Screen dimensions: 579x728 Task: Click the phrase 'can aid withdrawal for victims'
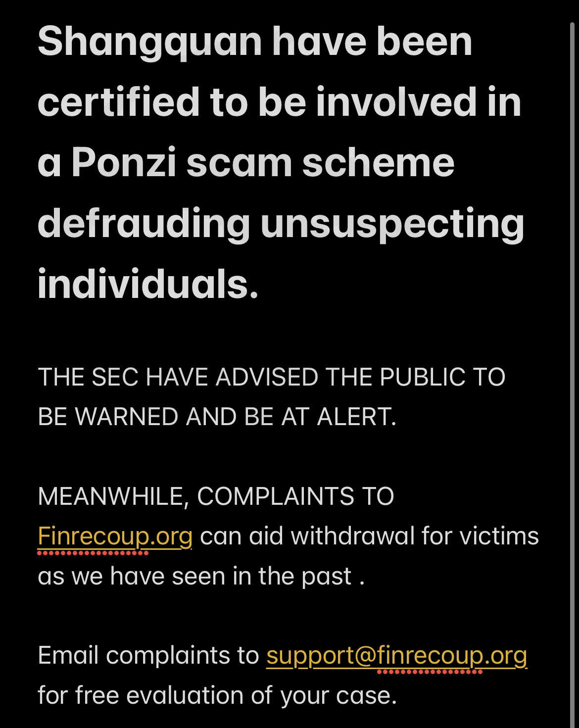click(369, 536)
